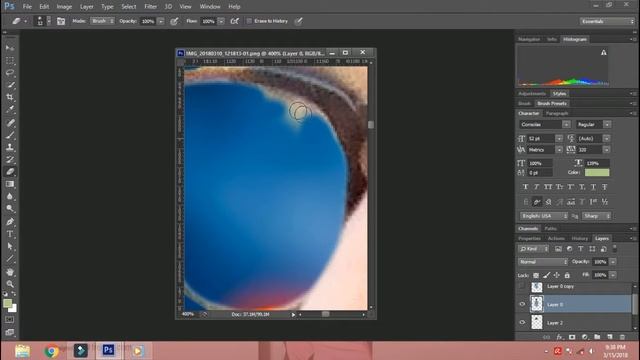
Task: Click the layer Fill percentage field
Action: point(600,275)
